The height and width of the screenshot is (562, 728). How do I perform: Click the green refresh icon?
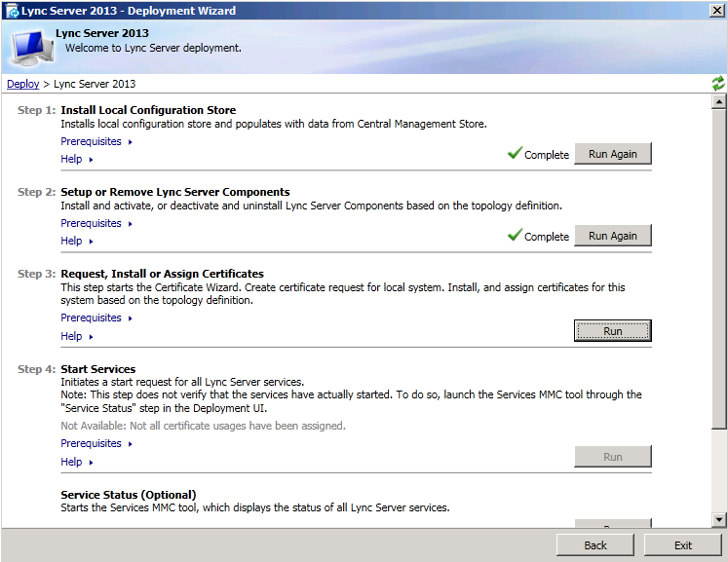tap(718, 84)
